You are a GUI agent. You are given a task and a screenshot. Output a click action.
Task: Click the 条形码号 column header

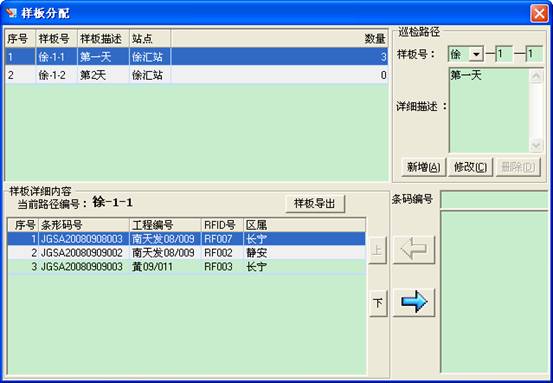point(84,225)
